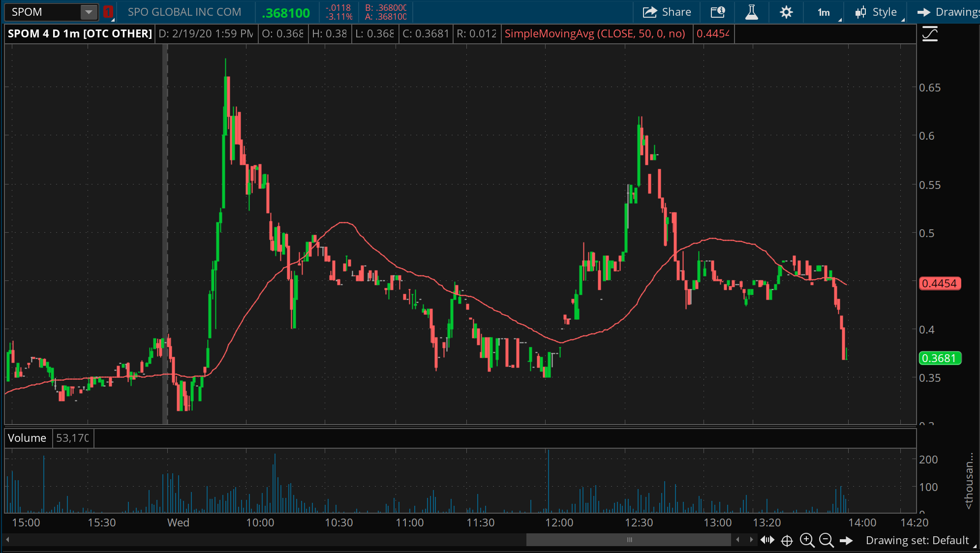
Task: Click the red alert indicator beside symbol
Action: 108,12
